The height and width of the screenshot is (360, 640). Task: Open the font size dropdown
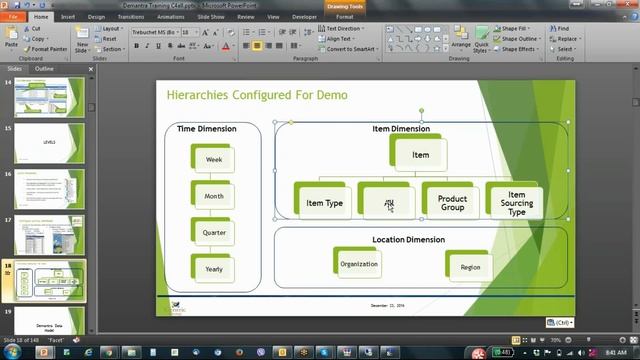197,32
